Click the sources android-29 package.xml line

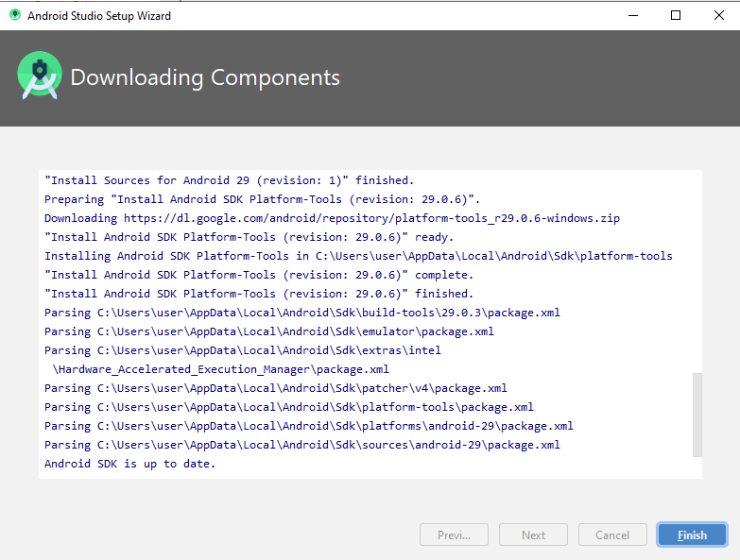pos(302,445)
